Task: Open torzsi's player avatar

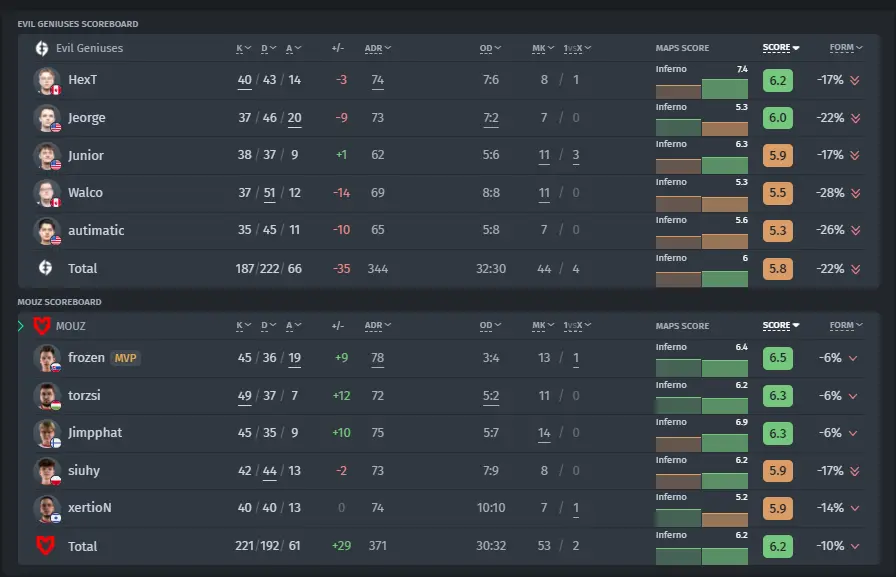Action: (47, 396)
